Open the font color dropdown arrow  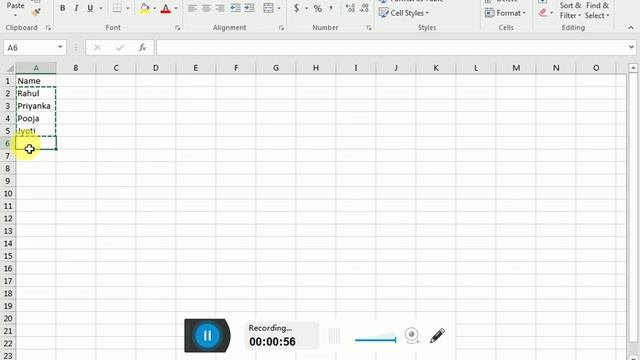tap(176, 8)
